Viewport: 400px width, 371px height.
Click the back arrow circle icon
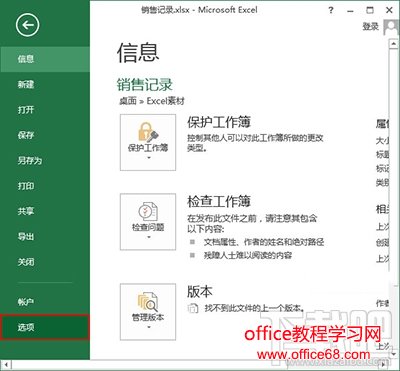coord(27,25)
